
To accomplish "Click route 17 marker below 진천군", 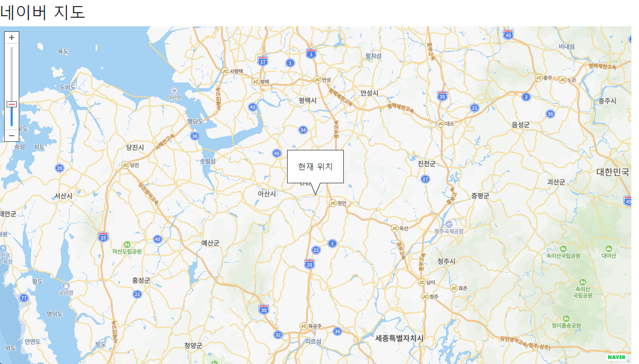I will coord(425,179).
